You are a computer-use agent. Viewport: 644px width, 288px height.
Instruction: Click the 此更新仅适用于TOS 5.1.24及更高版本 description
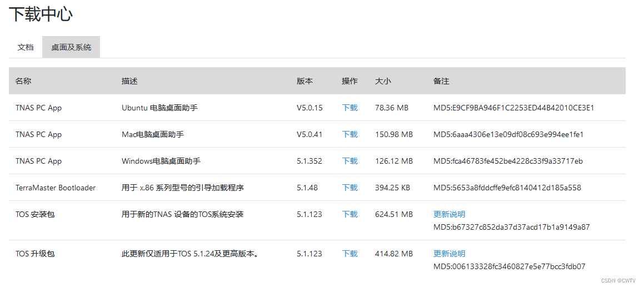click(189, 254)
